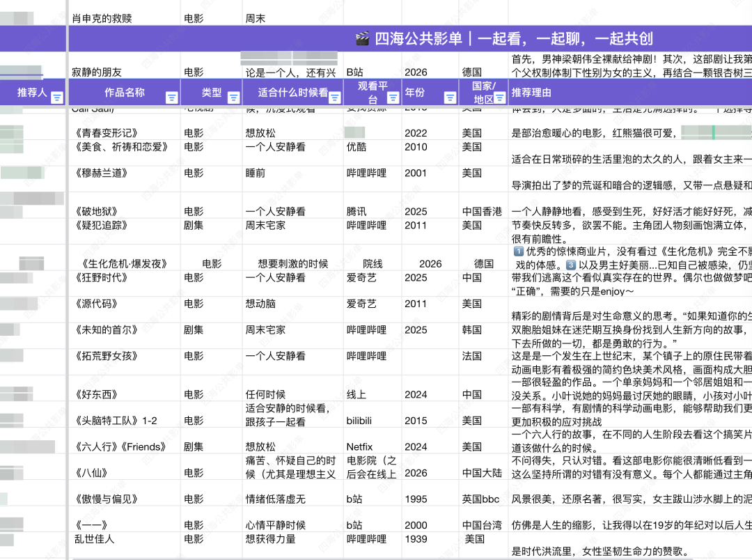
Task: Click Netfix platform cell
Action: click(372, 440)
